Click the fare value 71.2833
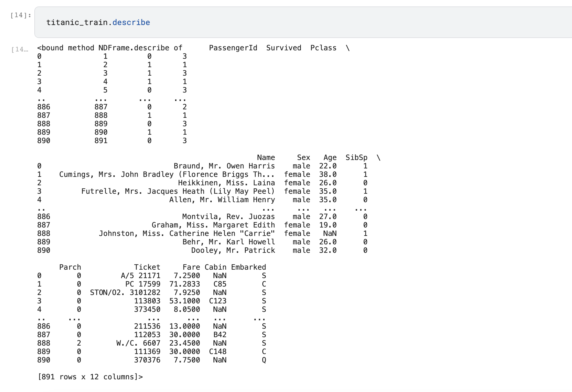Screen dimensions: 572x392 coord(184,284)
